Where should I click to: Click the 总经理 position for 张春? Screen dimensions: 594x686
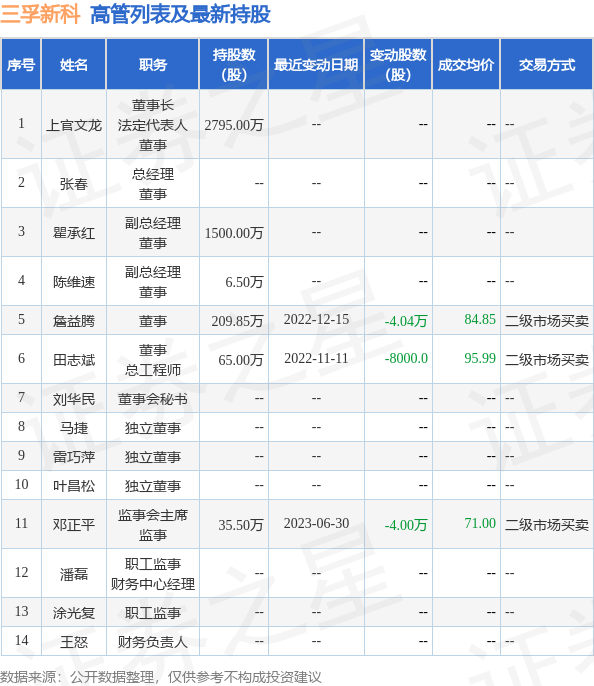(153, 174)
